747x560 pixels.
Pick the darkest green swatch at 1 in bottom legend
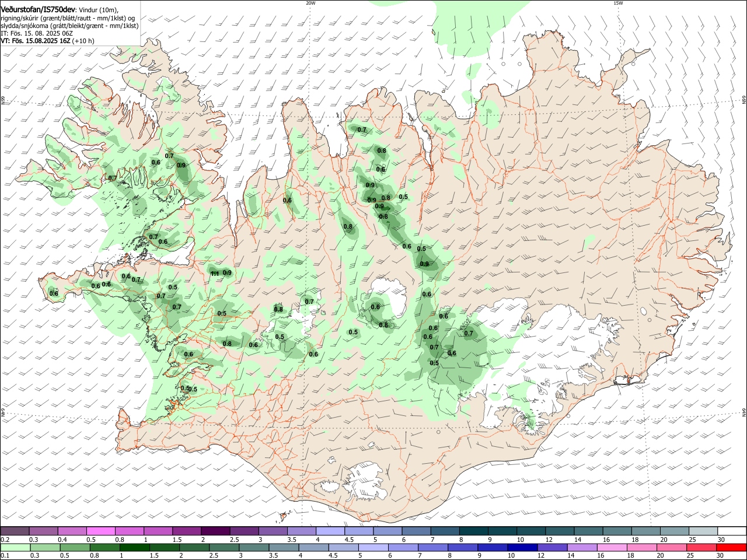[x=134, y=548]
